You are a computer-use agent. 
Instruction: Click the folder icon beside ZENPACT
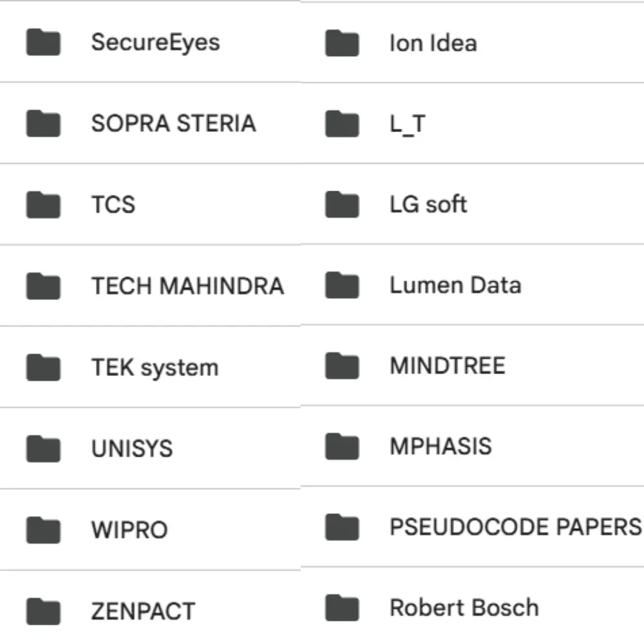point(43,611)
